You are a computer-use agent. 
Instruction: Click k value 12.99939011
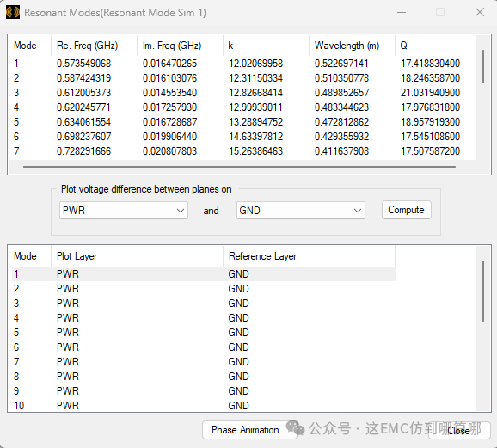point(255,107)
